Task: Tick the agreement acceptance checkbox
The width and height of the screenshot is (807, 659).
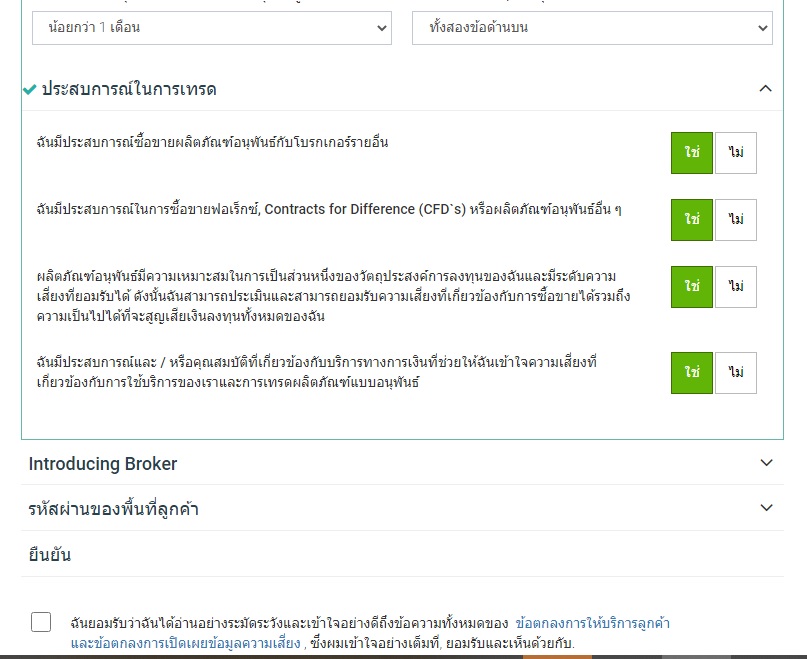Action: tap(41, 622)
